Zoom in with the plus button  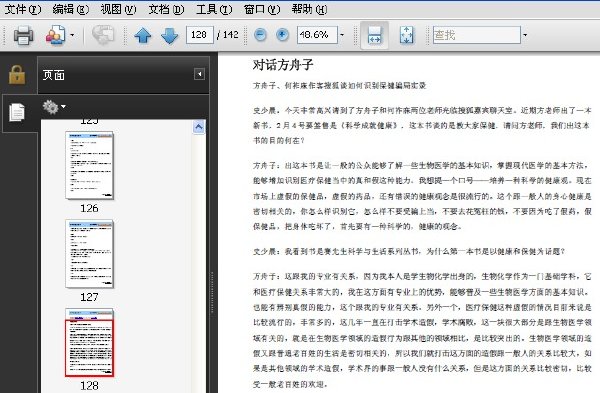[282, 35]
